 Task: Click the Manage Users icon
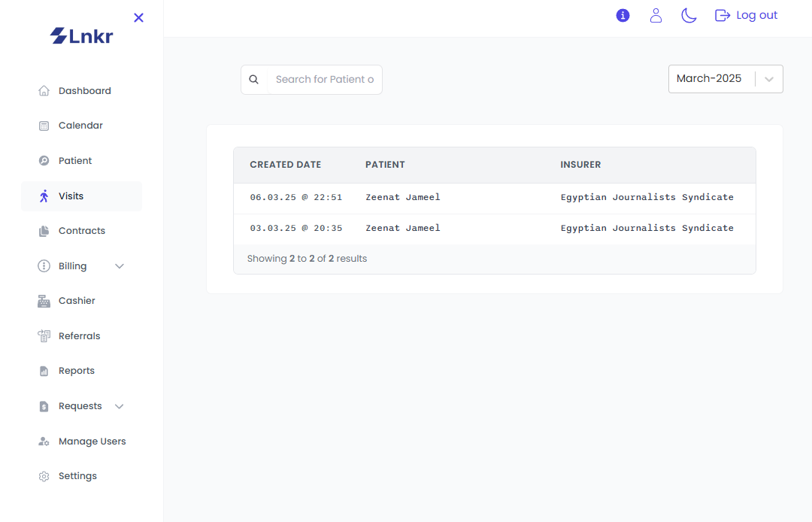coord(44,442)
